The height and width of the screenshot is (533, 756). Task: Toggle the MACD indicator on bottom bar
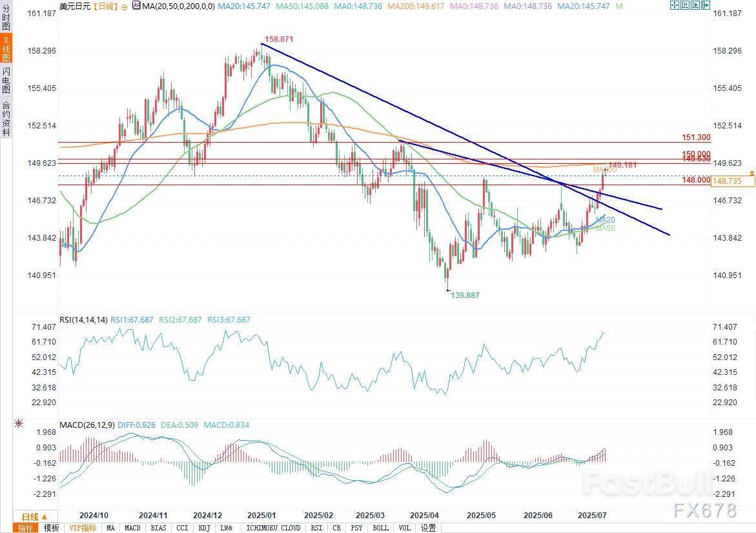132,528
